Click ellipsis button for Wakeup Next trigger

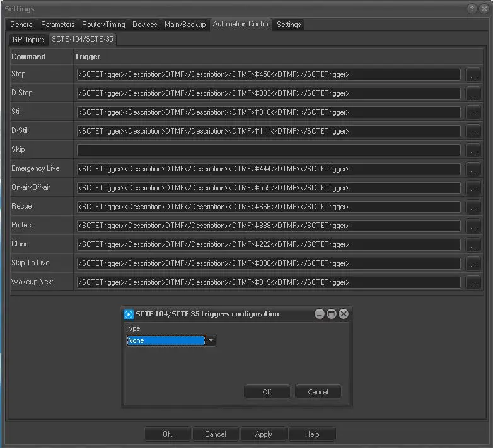[x=473, y=282]
